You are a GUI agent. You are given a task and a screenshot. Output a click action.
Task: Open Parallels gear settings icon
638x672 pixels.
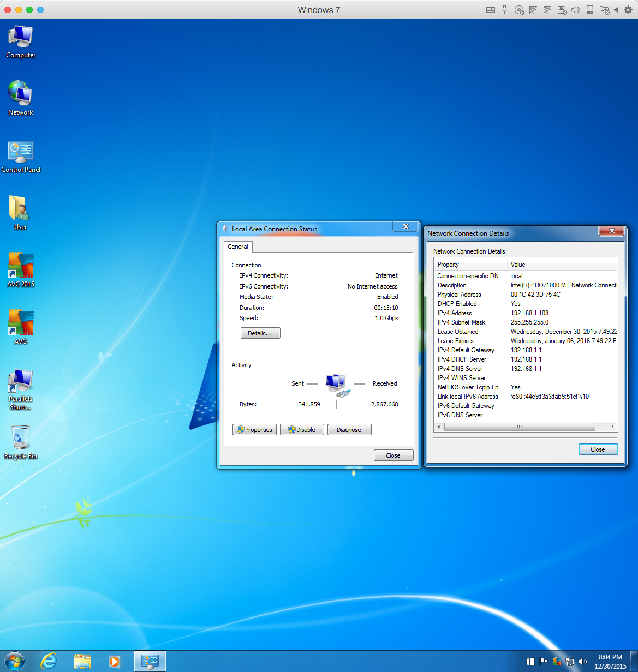(628, 10)
